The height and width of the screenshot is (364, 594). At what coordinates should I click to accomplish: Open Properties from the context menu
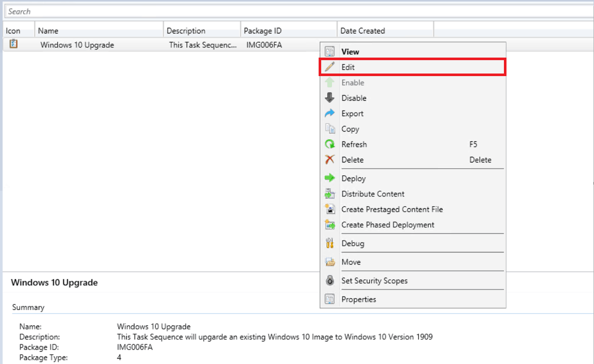pos(413,299)
